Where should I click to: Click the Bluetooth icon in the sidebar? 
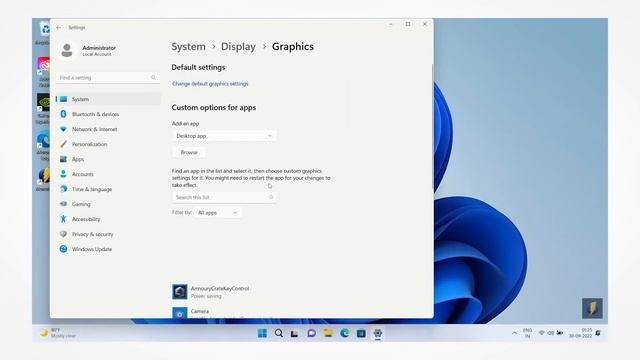click(x=63, y=114)
